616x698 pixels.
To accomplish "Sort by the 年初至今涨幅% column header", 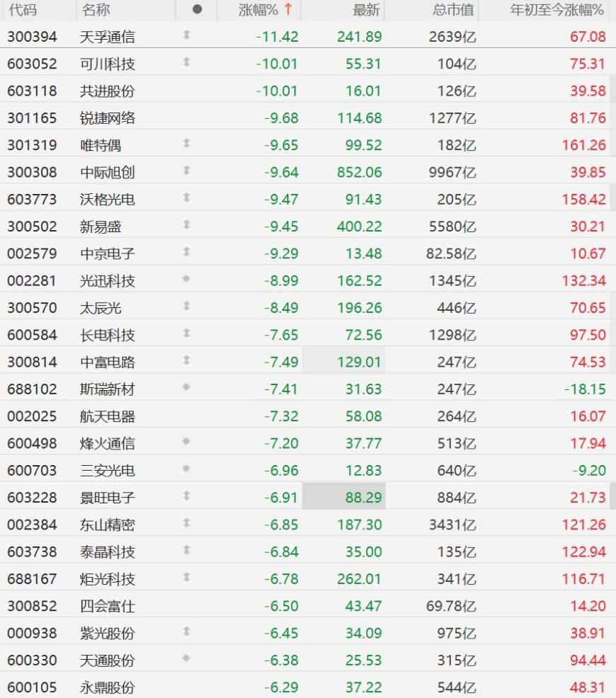I will pos(557,9).
